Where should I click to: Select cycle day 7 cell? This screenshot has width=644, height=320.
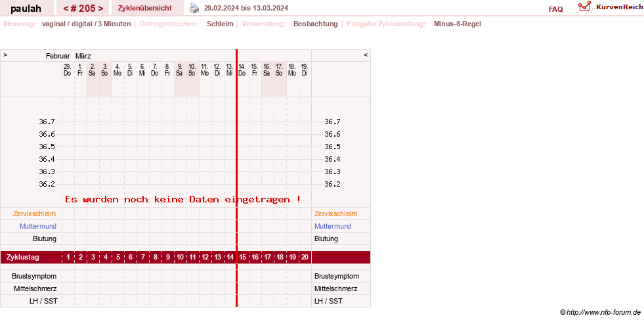[x=143, y=258]
